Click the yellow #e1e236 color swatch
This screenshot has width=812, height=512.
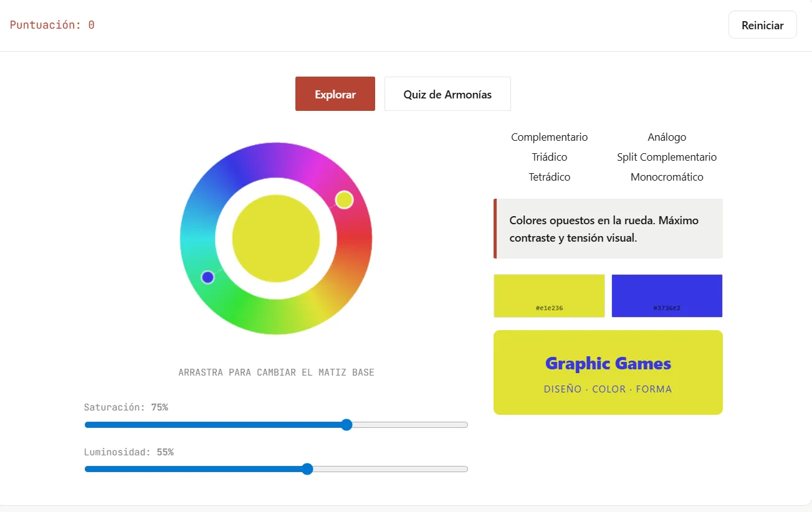point(549,295)
